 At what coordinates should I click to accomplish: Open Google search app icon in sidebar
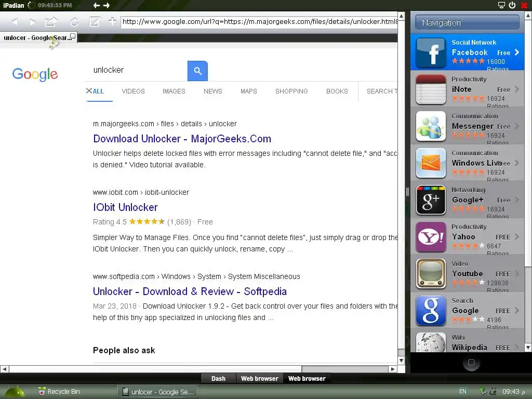click(x=431, y=311)
